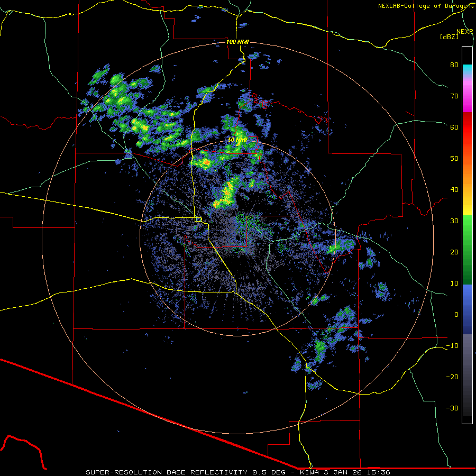Click the -30 value on dBZ scale
This screenshot has height=476, width=476.
click(452, 408)
